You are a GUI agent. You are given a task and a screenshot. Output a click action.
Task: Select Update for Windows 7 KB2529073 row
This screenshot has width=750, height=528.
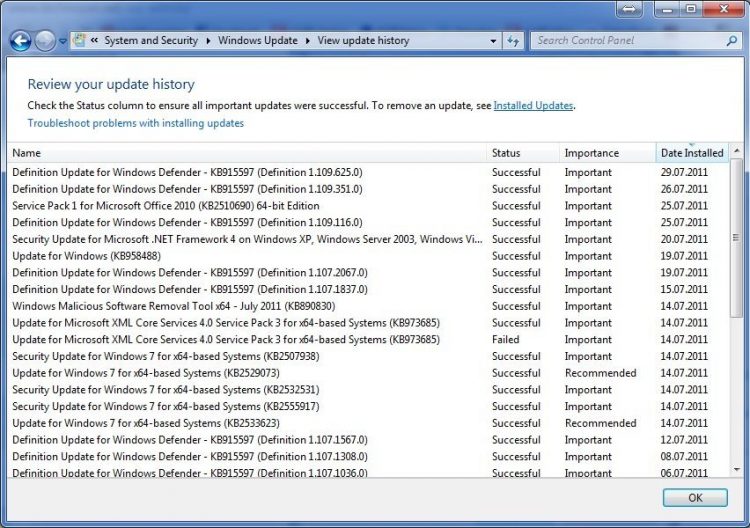click(368, 374)
